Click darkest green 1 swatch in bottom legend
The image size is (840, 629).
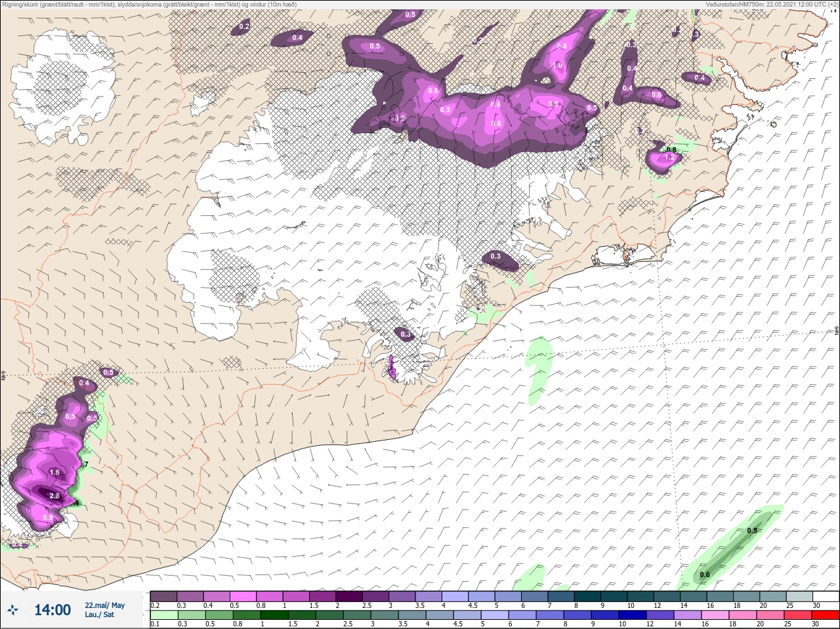274,615
